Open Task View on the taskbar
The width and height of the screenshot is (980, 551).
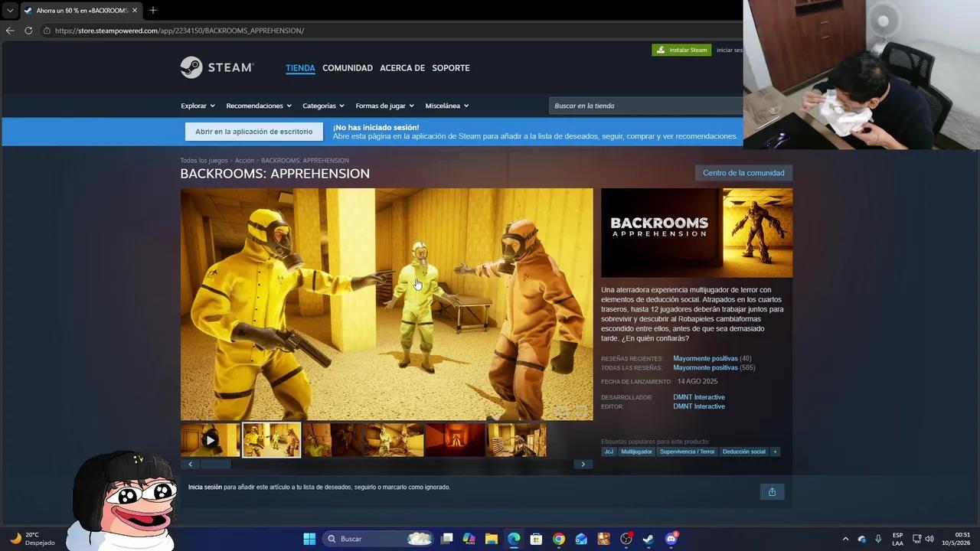tap(447, 539)
